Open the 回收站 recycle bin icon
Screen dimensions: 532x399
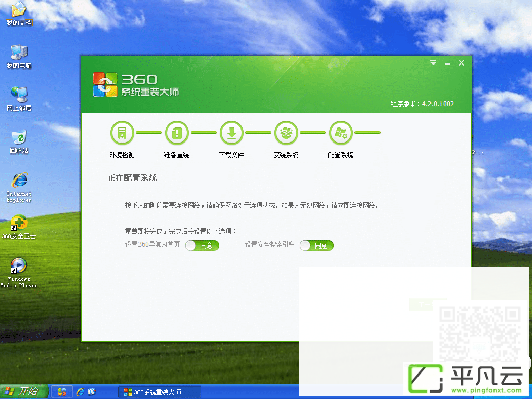pos(19,142)
